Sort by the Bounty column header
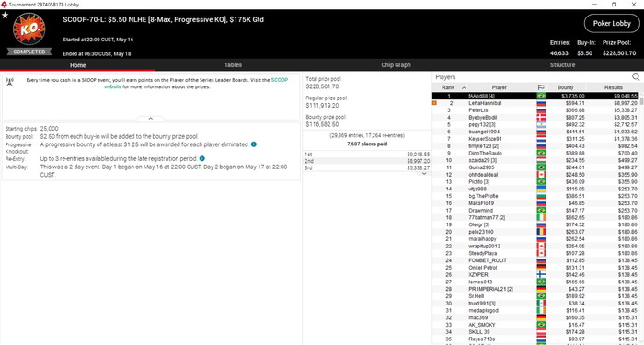The height and width of the screenshot is (345, 644). pyautogui.click(x=566, y=87)
